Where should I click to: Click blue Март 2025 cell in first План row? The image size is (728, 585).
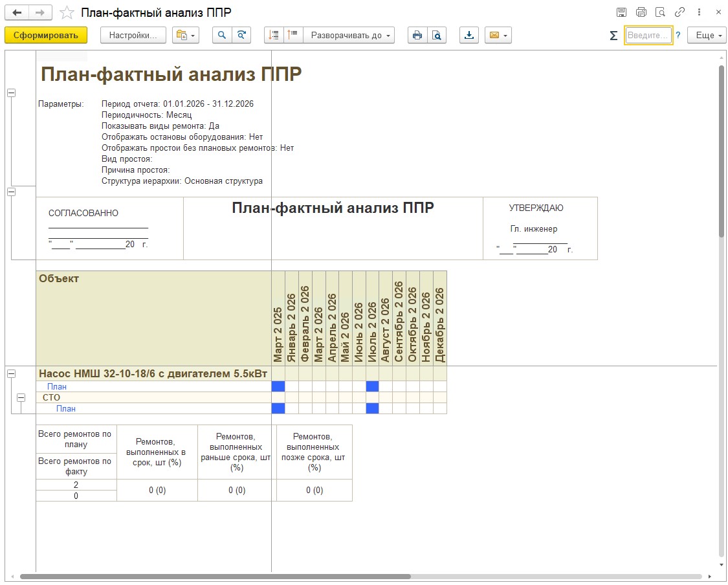coord(278,386)
